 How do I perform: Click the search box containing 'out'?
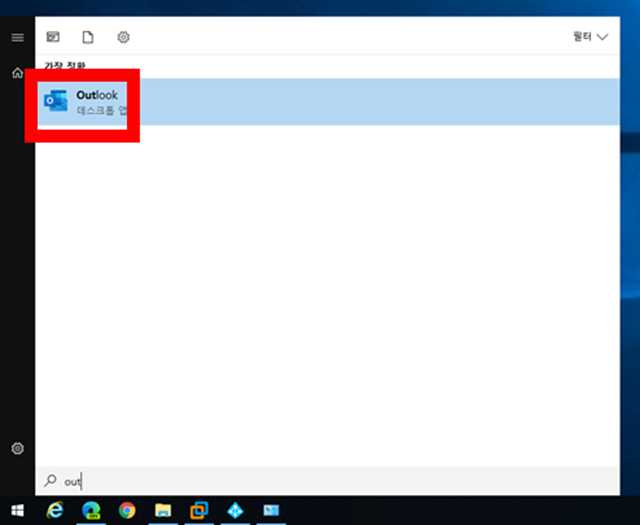pyautogui.click(x=328, y=481)
